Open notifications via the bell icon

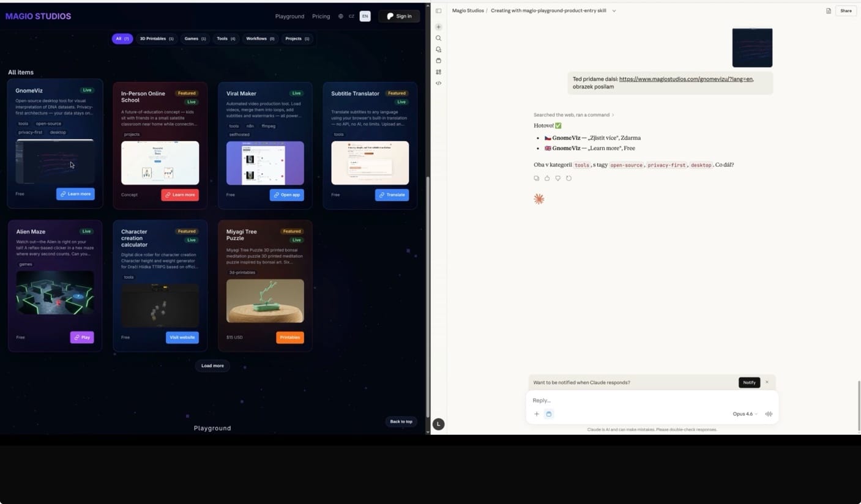pyautogui.click(x=438, y=49)
